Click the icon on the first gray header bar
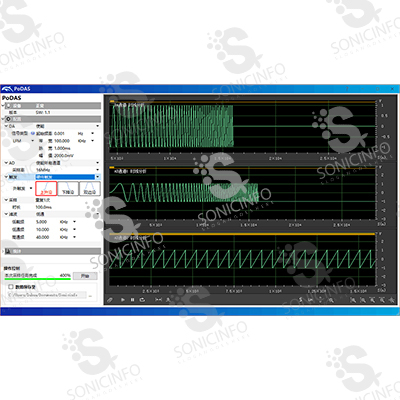The width and height of the screenshot is (400, 400). point(9,106)
